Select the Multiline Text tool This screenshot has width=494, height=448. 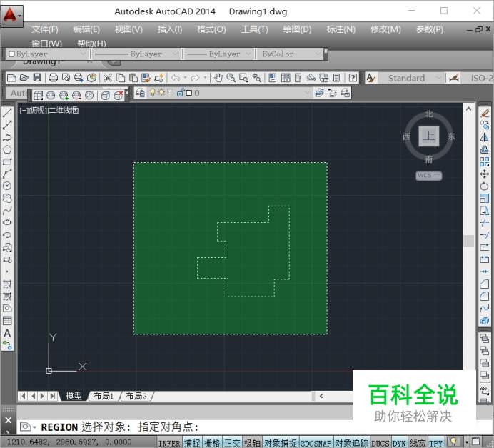pyautogui.click(x=7, y=333)
